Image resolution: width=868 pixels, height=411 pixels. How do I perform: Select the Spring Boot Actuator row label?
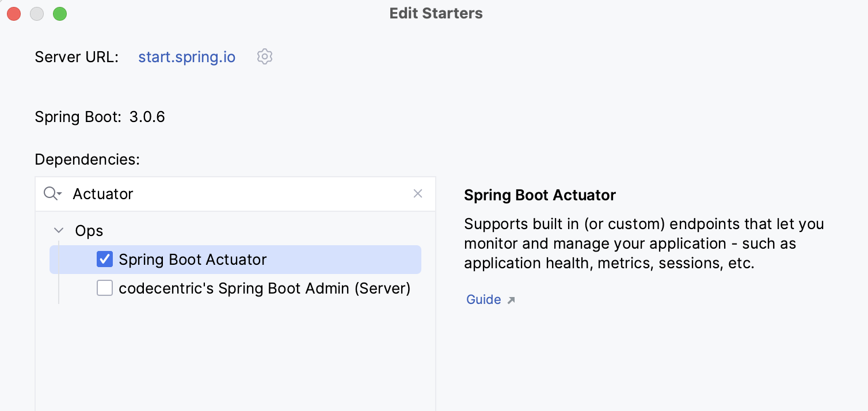pos(193,260)
